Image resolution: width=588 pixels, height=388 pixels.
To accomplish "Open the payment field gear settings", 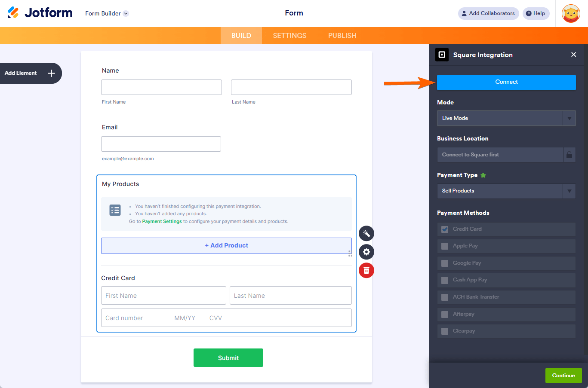I will pos(366,252).
